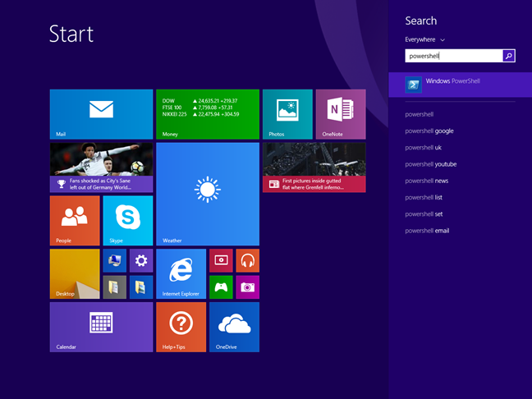Open the Camera tile
Image resolution: width=532 pixels, height=399 pixels.
tap(247, 287)
